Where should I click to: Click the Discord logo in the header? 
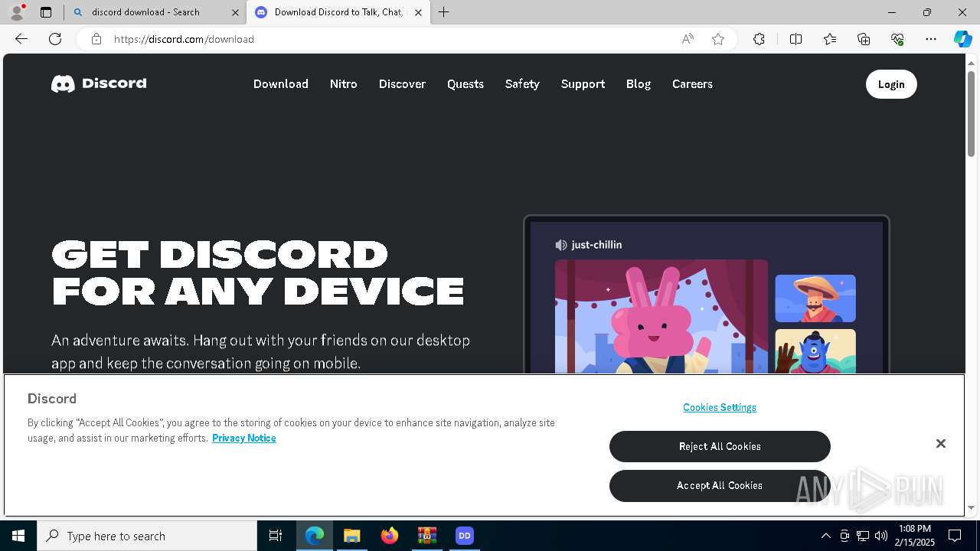tap(99, 83)
